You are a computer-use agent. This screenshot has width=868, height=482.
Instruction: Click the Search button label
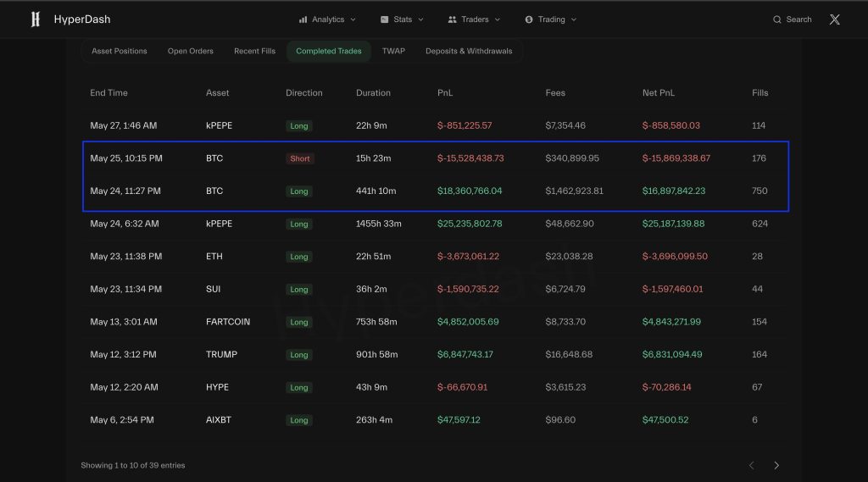coord(798,19)
